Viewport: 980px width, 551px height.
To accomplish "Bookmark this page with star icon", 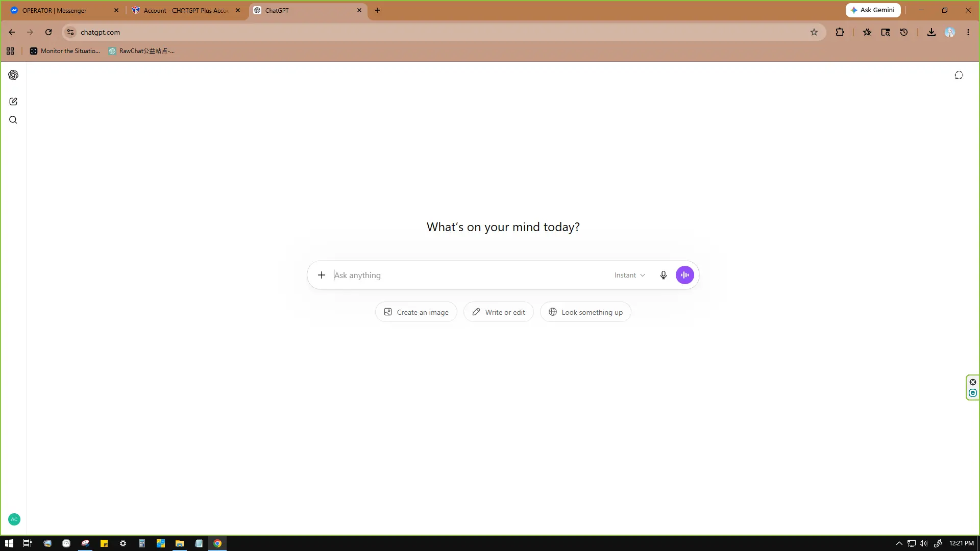I will pos(814,32).
